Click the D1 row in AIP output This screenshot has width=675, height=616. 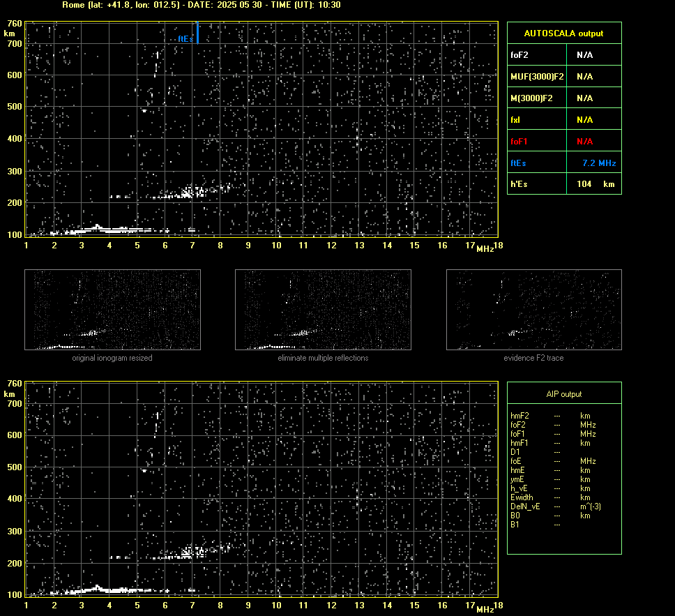[536, 452]
